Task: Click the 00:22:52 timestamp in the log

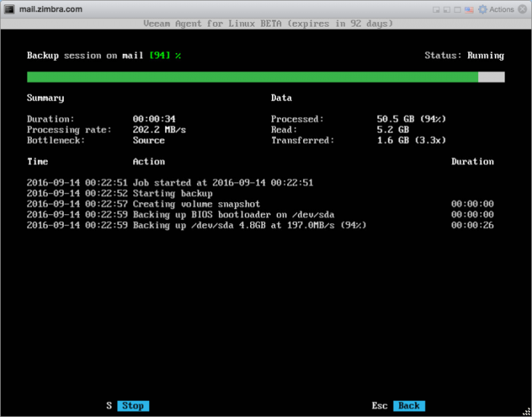Action: tap(106, 193)
